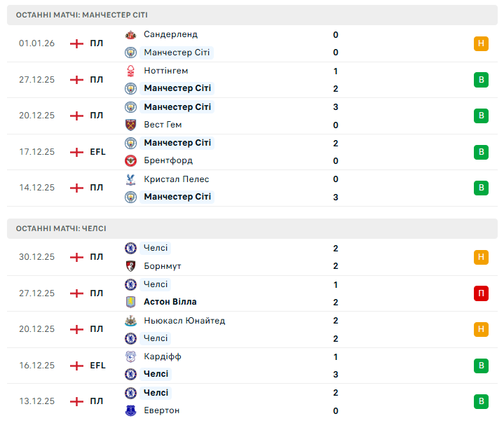This screenshot has height=423, width=504.
Task: Click the Brentford club crest icon
Action: [x=130, y=160]
